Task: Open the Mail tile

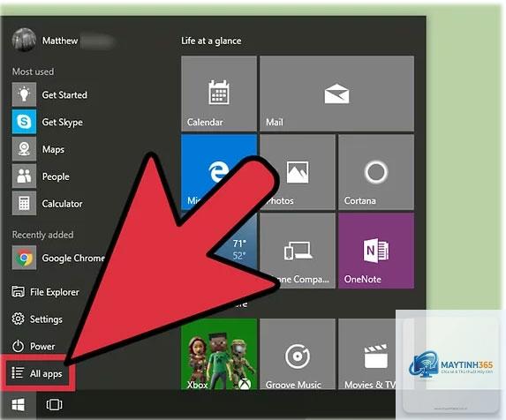Action: coord(336,94)
